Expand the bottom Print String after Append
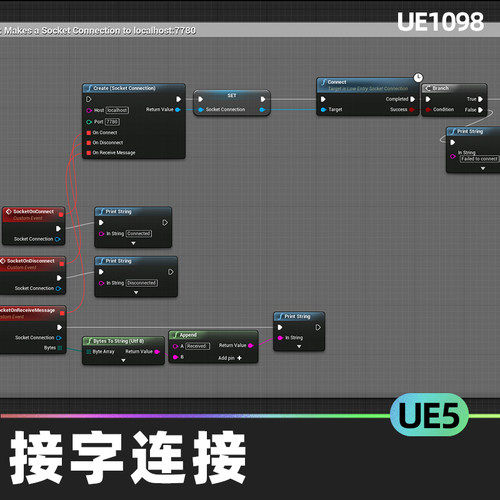 [x=299, y=347]
